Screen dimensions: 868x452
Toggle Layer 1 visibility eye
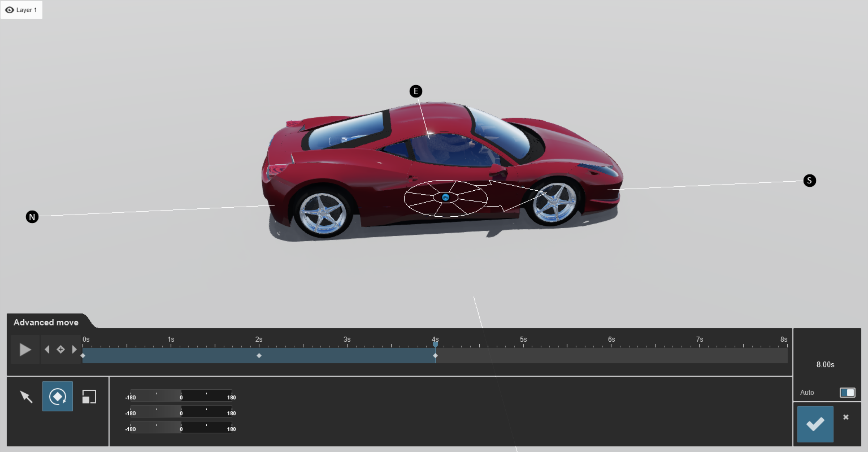point(9,10)
